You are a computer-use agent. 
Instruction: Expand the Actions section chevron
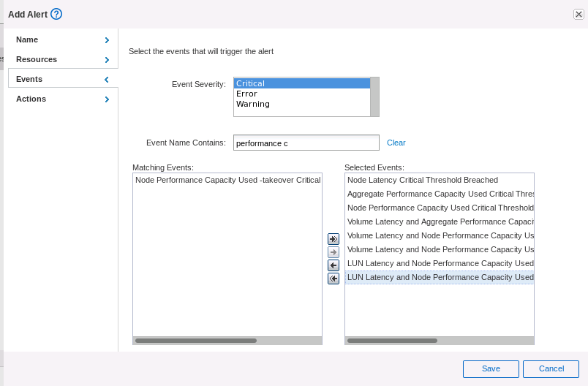[107, 99]
